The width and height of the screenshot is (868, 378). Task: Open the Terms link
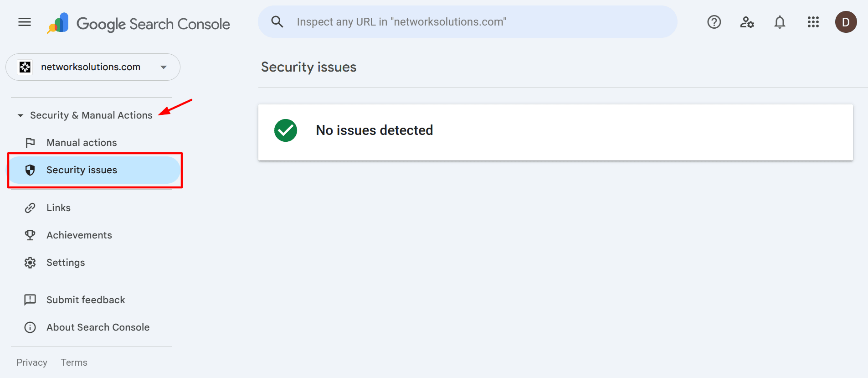[74, 362]
